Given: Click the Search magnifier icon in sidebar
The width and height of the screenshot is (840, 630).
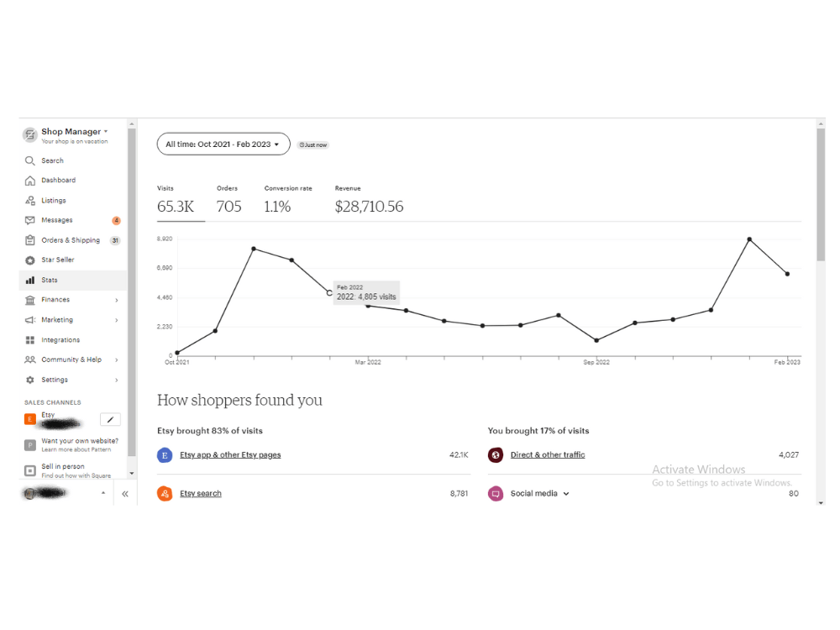Looking at the screenshot, I should 30,160.
